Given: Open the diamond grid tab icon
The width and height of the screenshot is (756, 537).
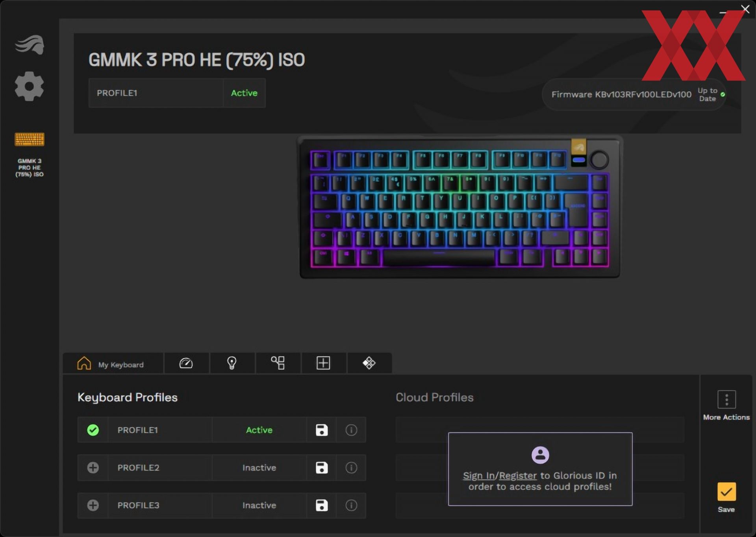Looking at the screenshot, I should tap(369, 363).
